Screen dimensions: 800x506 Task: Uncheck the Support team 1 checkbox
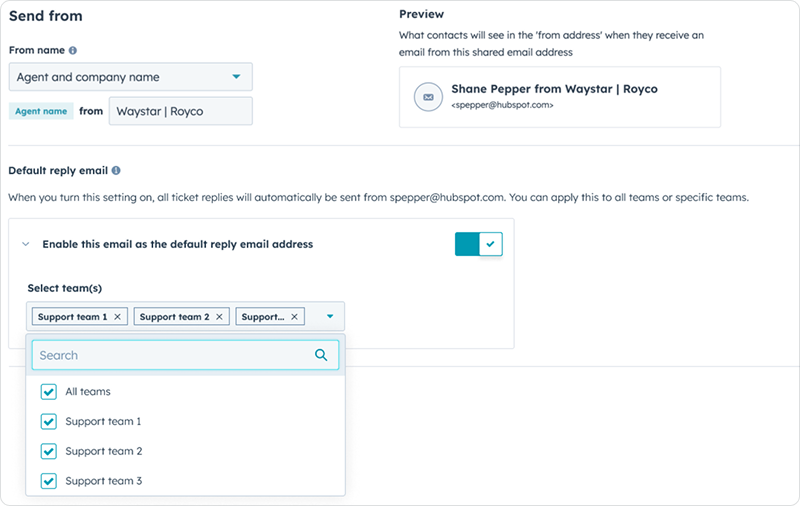click(x=48, y=421)
